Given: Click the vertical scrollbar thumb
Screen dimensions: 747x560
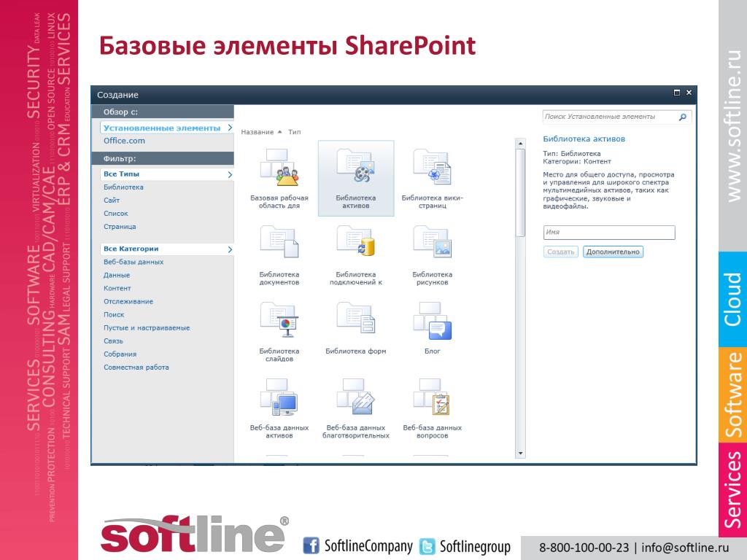Looking at the screenshot, I should pos(520,192).
